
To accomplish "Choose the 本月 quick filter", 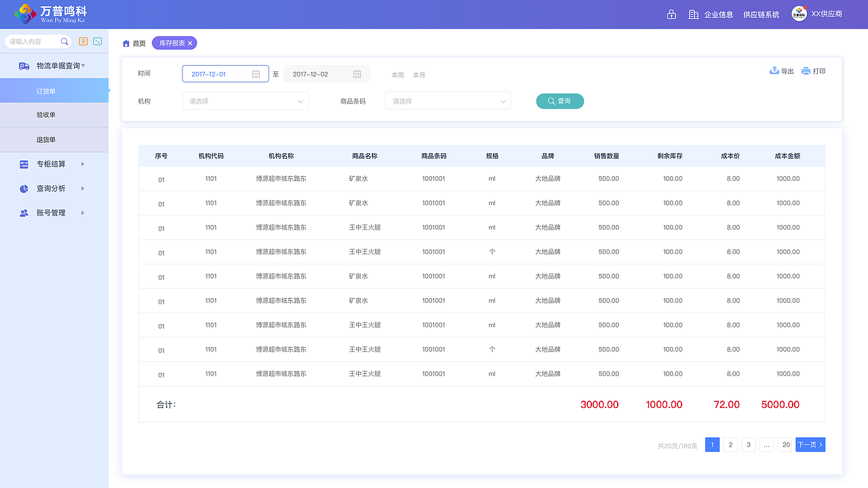I will (419, 75).
